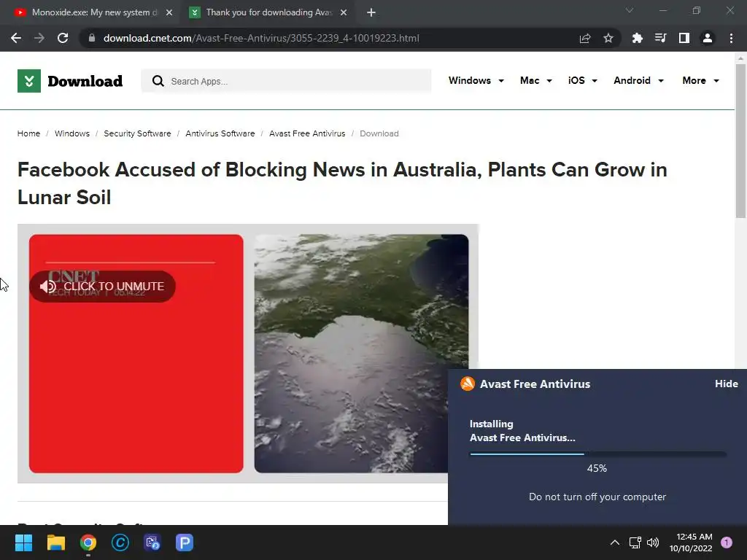The image size is (747, 560).
Task: Expand the Windows dropdown menu
Action: point(476,80)
